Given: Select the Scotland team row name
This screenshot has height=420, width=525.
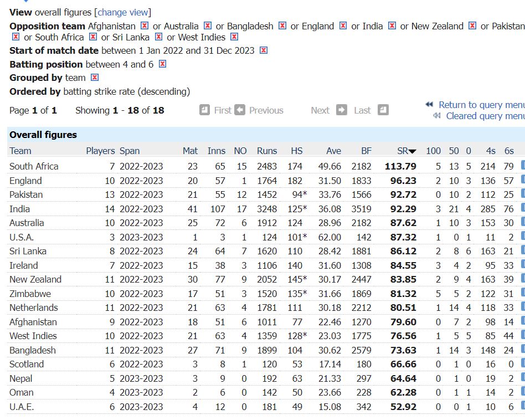Looking at the screenshot, I should tap(27, 365).
